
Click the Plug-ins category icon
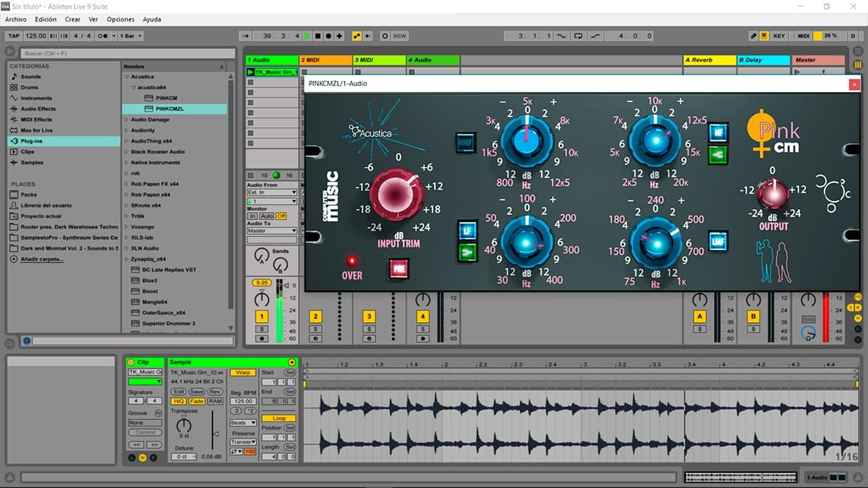[14, 142]
